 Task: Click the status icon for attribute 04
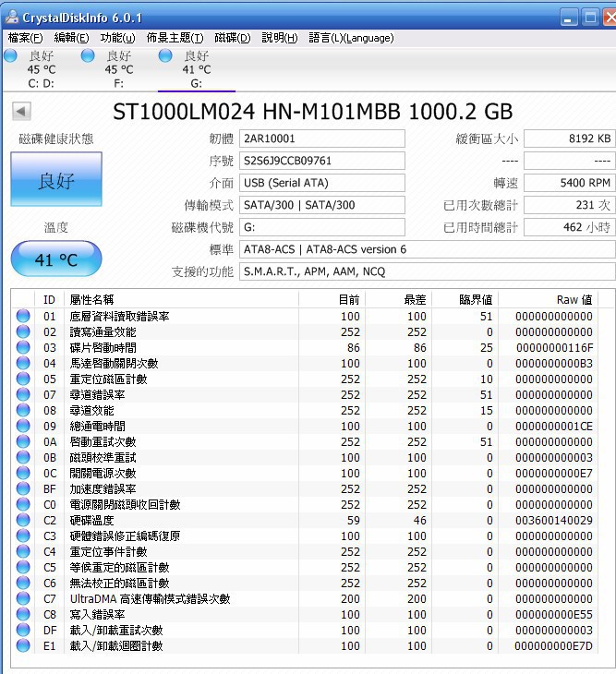[x=23, y=363]
